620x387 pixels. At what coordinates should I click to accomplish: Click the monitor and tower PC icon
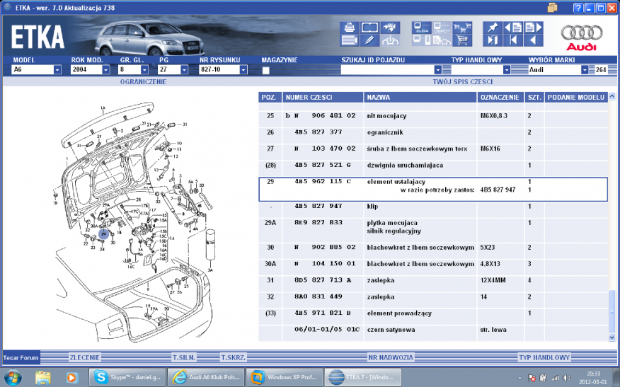(422, 40)
